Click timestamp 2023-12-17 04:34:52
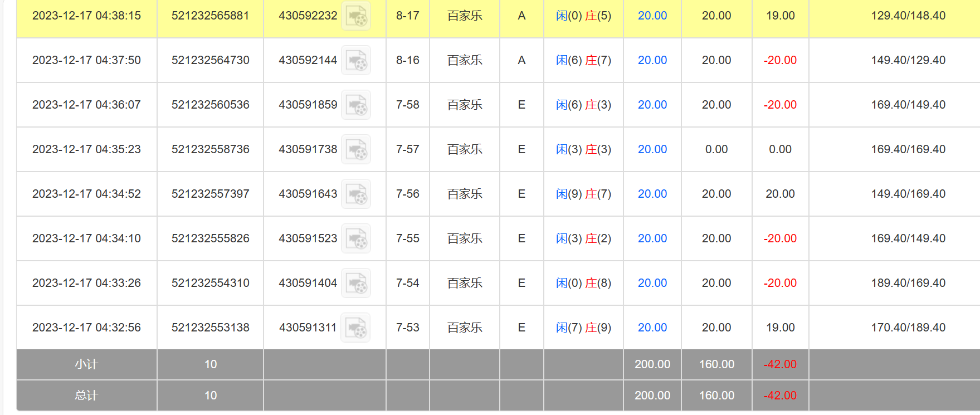Screen dimensions: 980x415 click(x=86, y=194)
